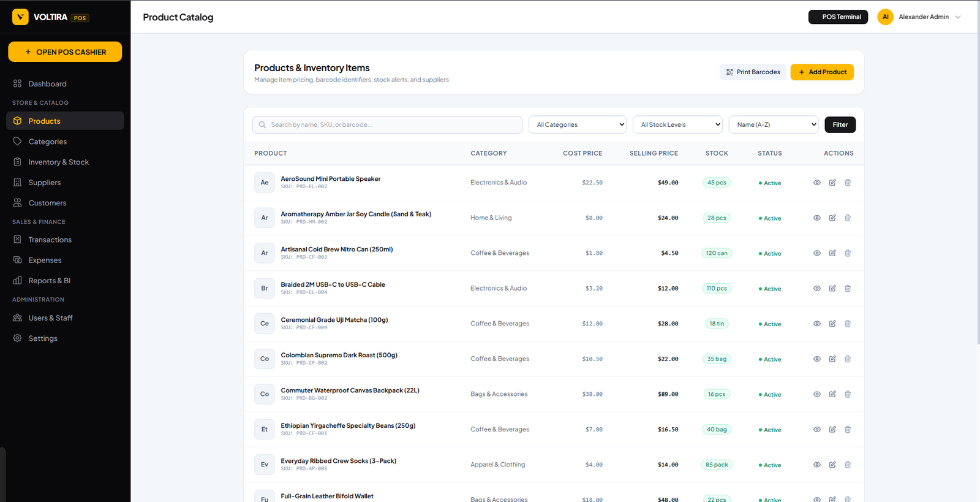View the Ceremonial Grade Uji Matcha details
Viewport: 980px width, 502px height.
tap(817, 324)
